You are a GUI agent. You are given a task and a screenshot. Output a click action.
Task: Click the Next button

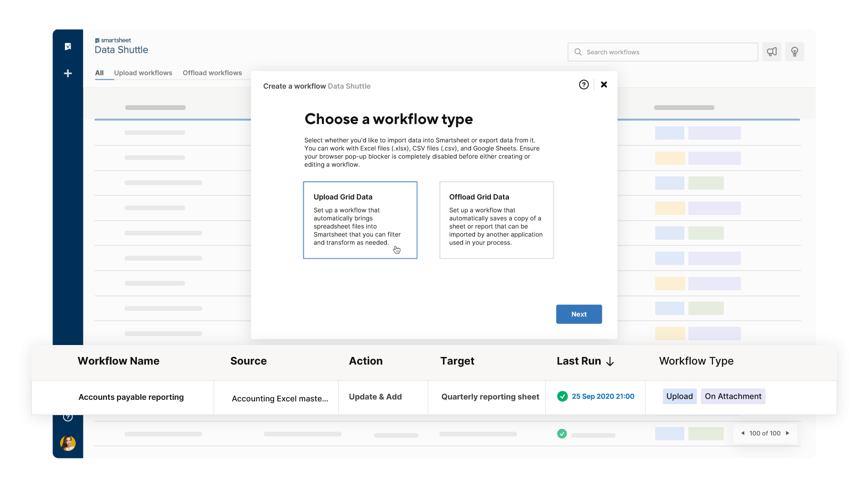(x=579, y=314)
